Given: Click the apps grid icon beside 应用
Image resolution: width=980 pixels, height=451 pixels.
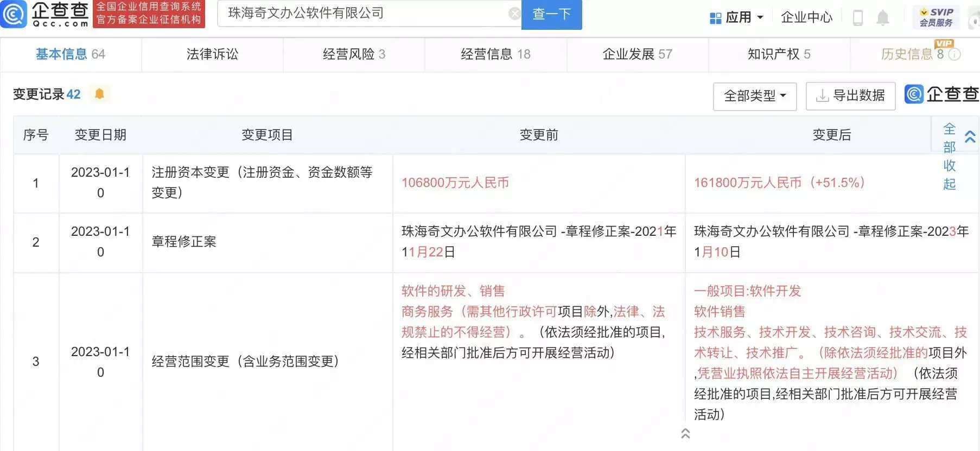Looking at the screenshot, I should pyautogui.click(x=715, y=18).
